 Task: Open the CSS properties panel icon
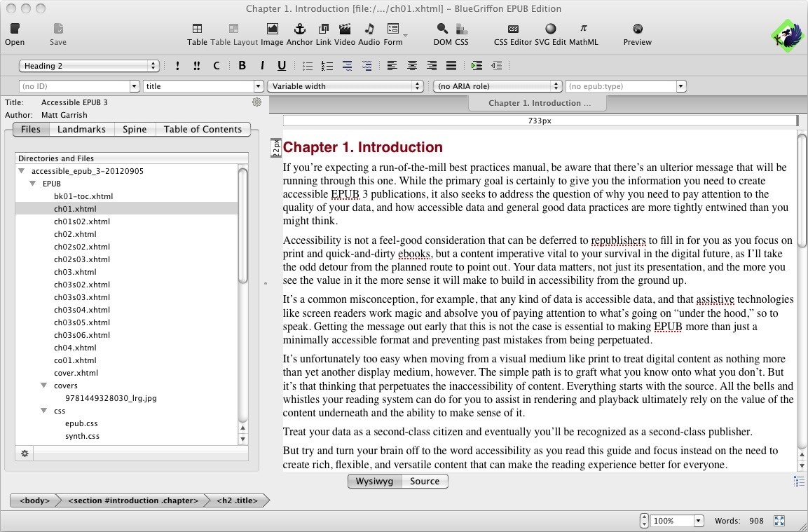462,34
